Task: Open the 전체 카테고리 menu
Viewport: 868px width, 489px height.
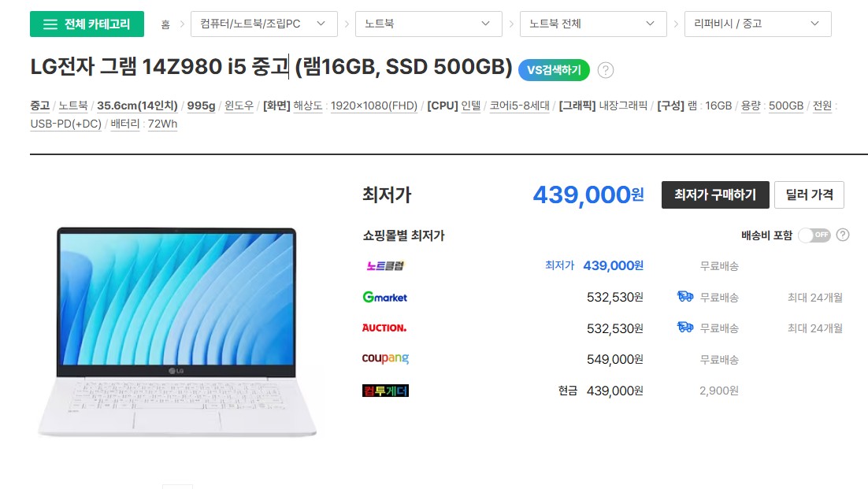Action: [87, 24]
